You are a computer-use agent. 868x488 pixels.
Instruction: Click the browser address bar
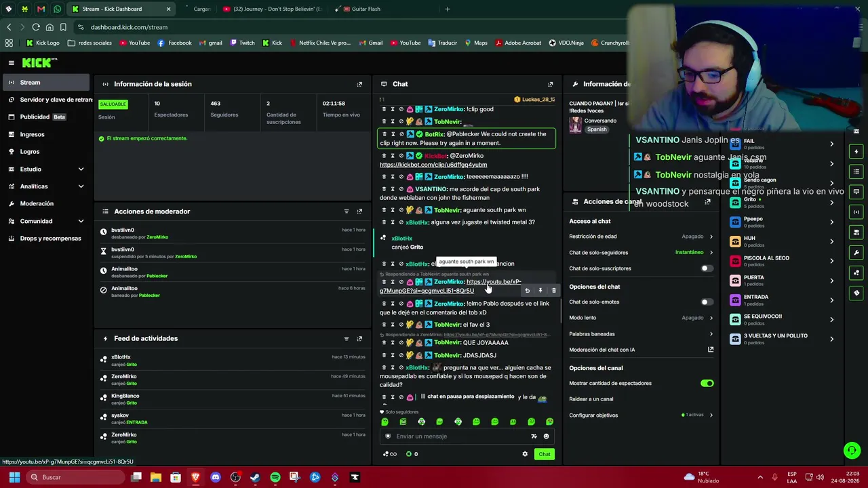tap(353, 27)
